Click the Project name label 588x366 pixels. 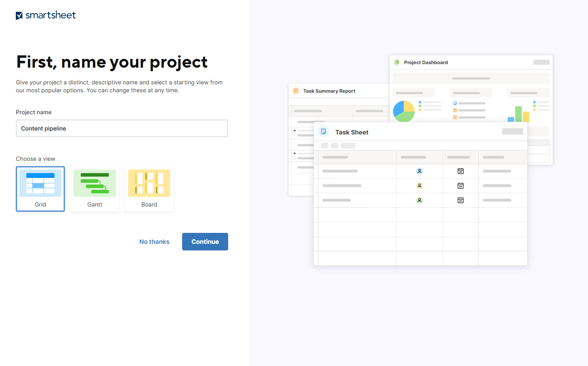(34, 112)
